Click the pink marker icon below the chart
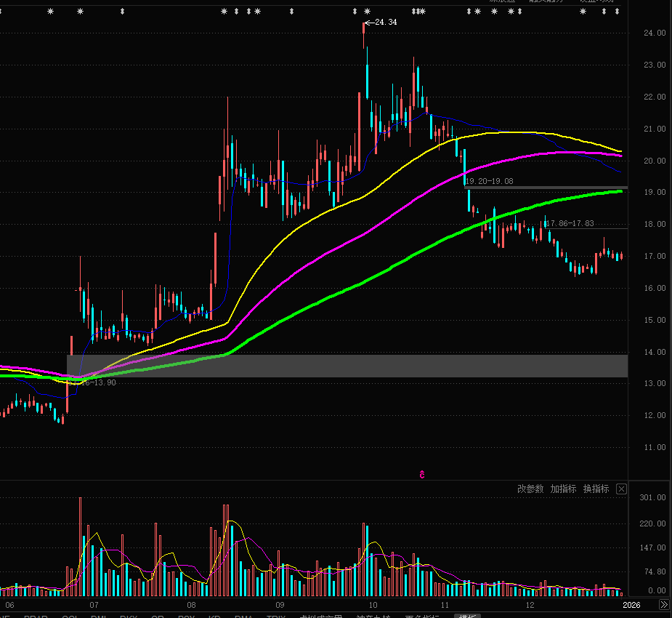 (x=421, y=475)
